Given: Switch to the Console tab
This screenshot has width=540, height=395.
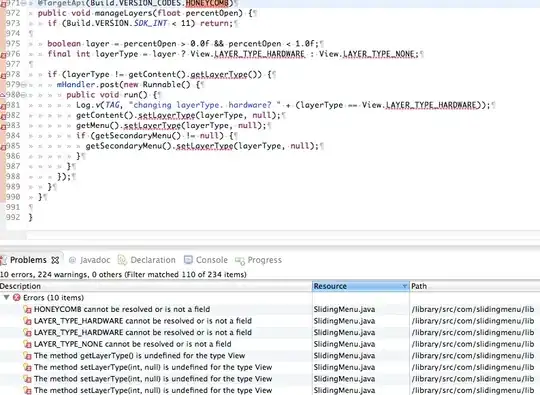Looking at the screenshot, I should pos(206,260).
